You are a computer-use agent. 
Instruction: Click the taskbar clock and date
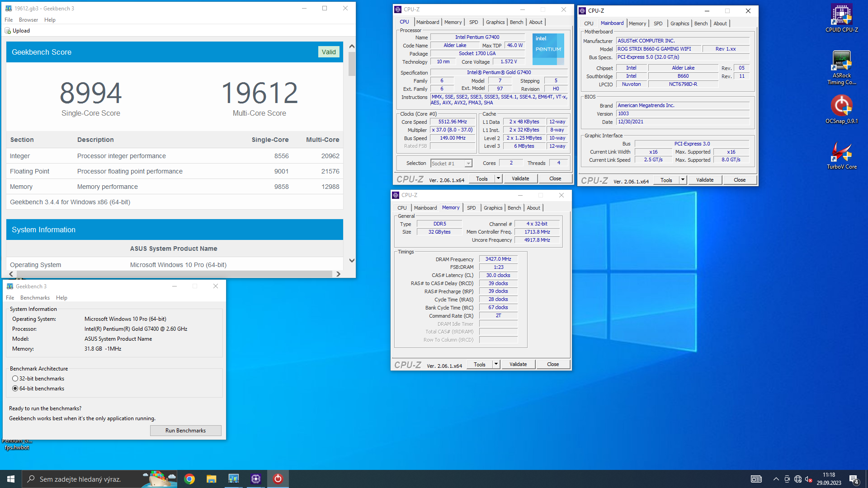coord(829,479)
